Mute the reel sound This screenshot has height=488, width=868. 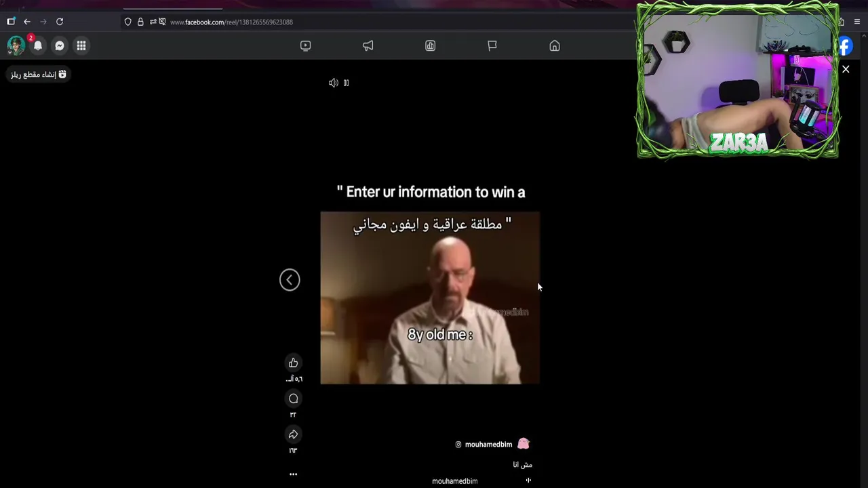click(x=333, y=83)
